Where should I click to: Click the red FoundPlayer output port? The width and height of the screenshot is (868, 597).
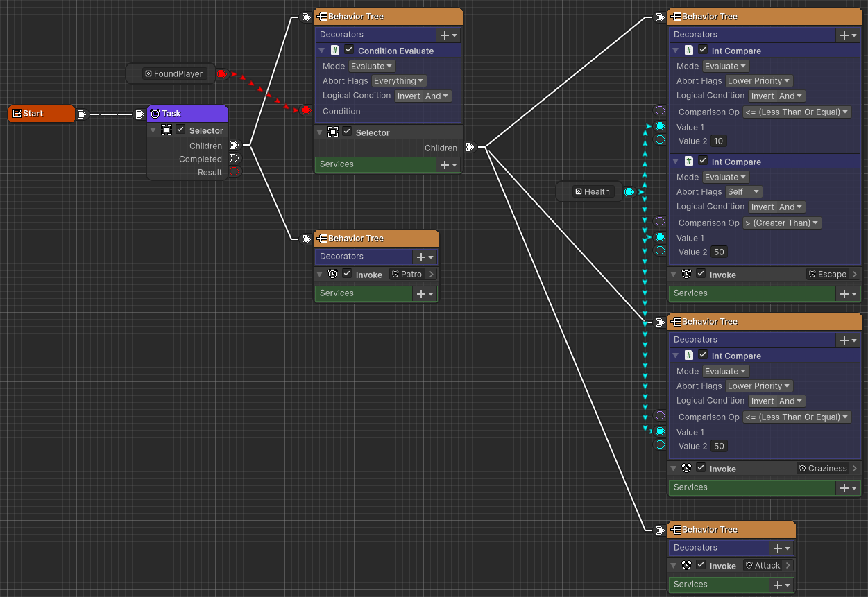coord(221,74)
